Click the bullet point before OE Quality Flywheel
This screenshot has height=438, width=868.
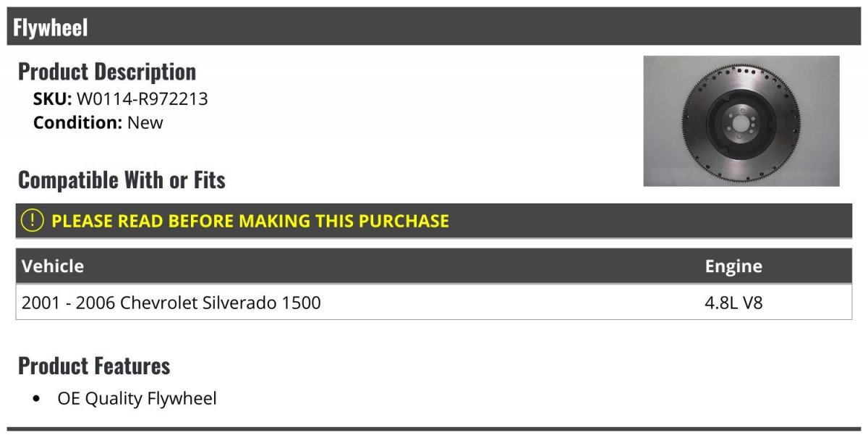coord(37,399)
